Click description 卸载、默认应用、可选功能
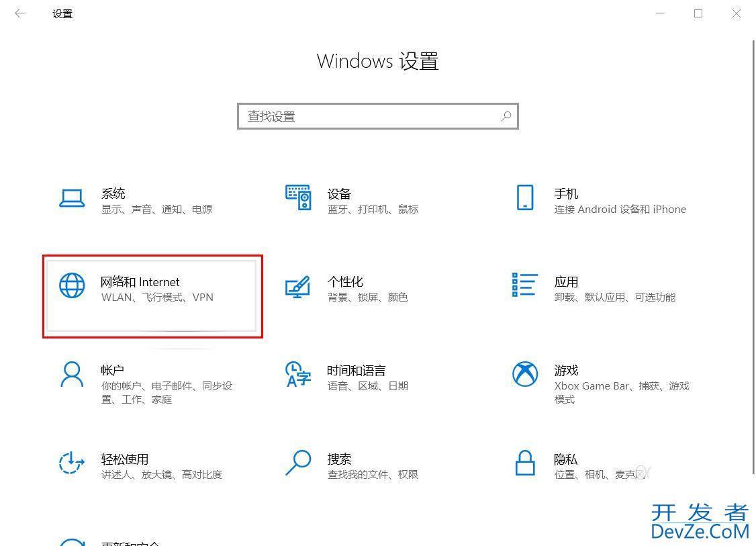 click(615, 297)
